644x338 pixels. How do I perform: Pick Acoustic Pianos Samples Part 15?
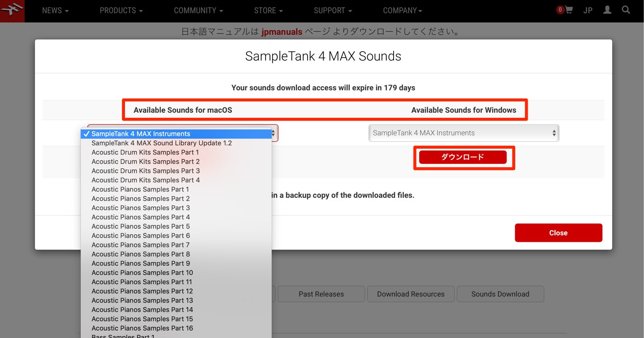pos(176,319)
